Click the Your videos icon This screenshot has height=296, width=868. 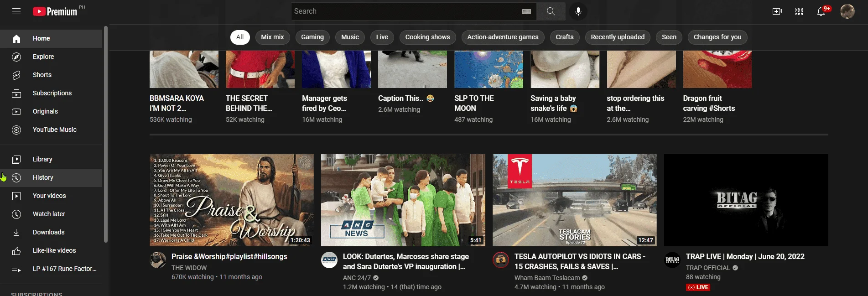point(16,196)
